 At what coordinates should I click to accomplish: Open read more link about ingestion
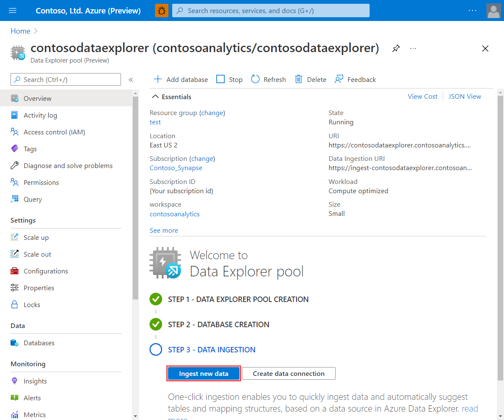[x=470, y=408]
